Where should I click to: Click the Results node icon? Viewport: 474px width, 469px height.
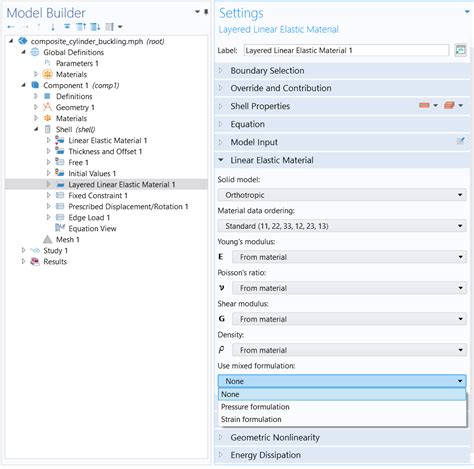35,261
